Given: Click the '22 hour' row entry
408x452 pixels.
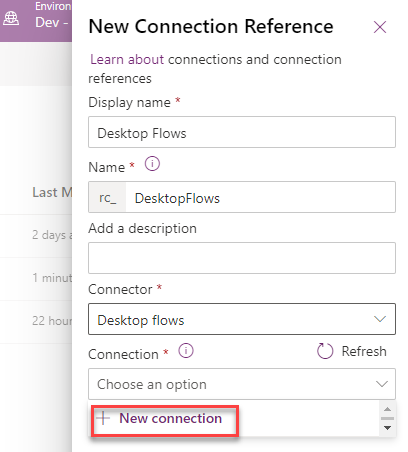Looking at the screenshot, I should coord(52,321).
